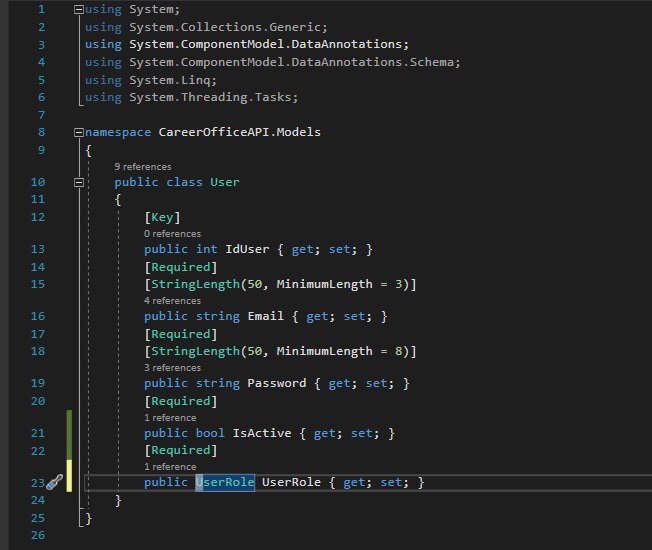Click the Password property name
The width and height of the screenshot is (652, 550).
coord(277,383)
